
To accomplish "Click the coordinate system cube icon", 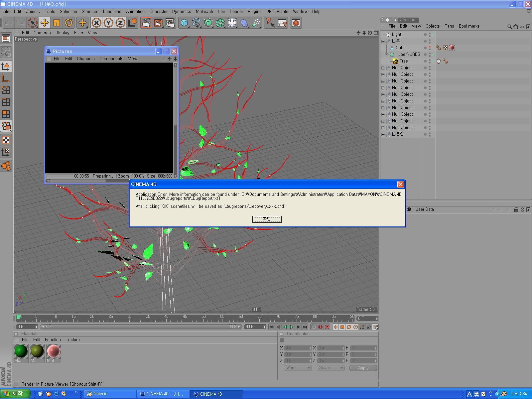I will tap(132, 23).
